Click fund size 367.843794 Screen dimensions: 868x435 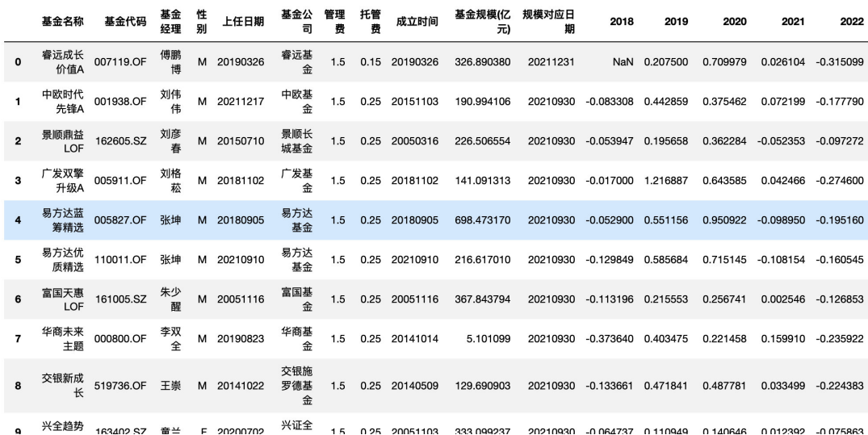482,299
